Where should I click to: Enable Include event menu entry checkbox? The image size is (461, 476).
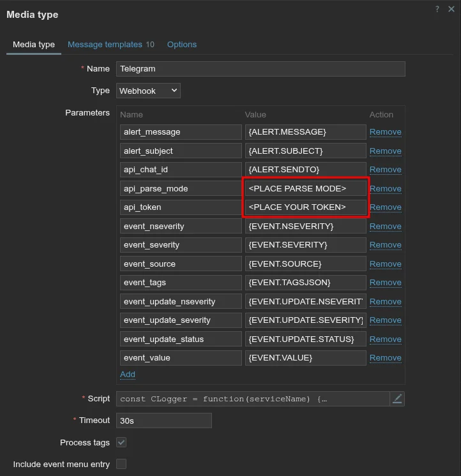[121, 464]
